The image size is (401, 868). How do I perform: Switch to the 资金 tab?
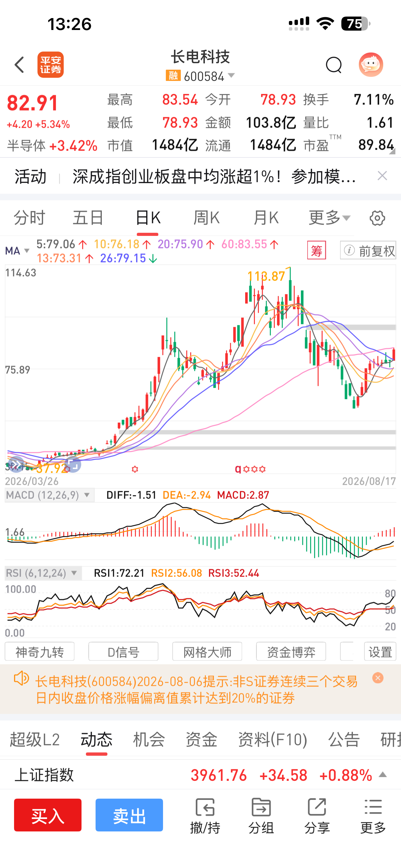[x=201, y=740]
